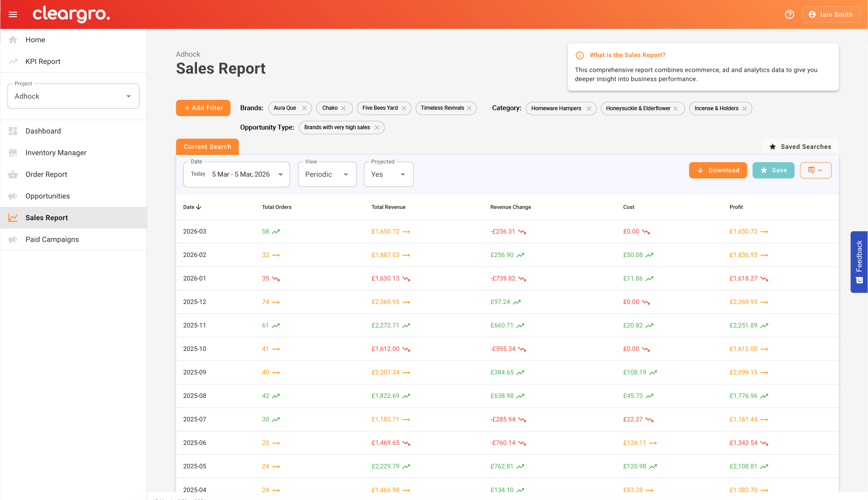Save the current search
This screenshot has height=500, width=868.
click(x=773, y=170)
